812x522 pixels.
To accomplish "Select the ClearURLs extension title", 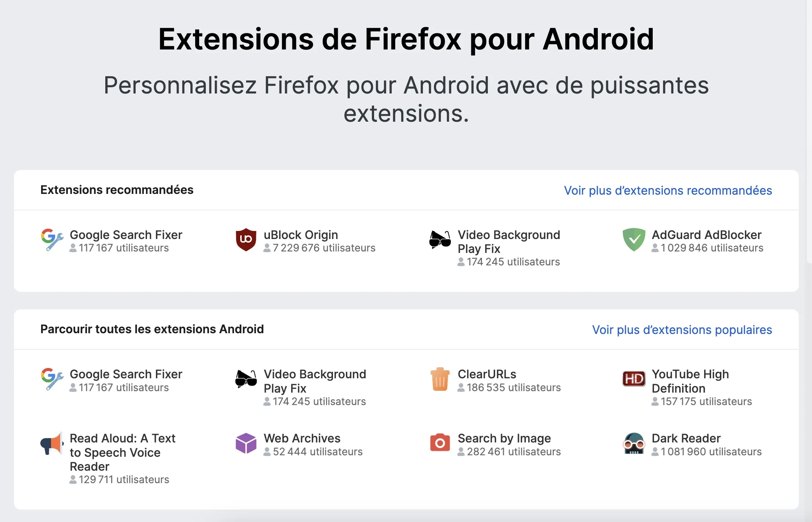I will [487, 374].
